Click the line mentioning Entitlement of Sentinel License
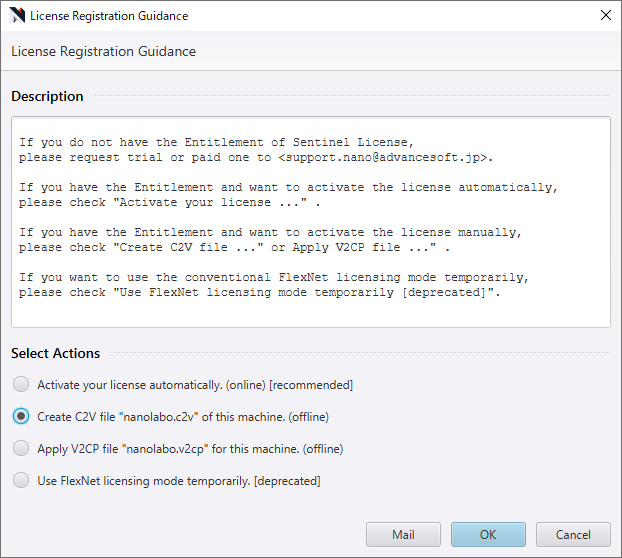The width and height of the screenshot is (622, 558). 216,142
